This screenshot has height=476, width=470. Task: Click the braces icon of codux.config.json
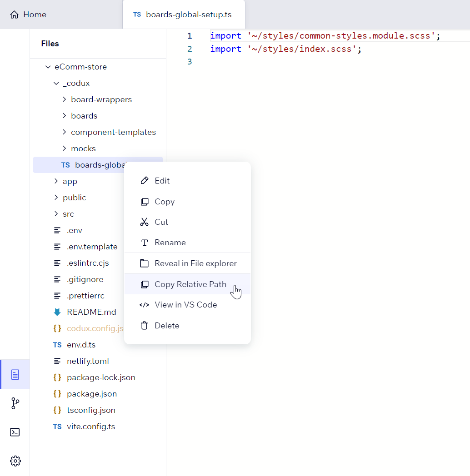tap(57, 328)
